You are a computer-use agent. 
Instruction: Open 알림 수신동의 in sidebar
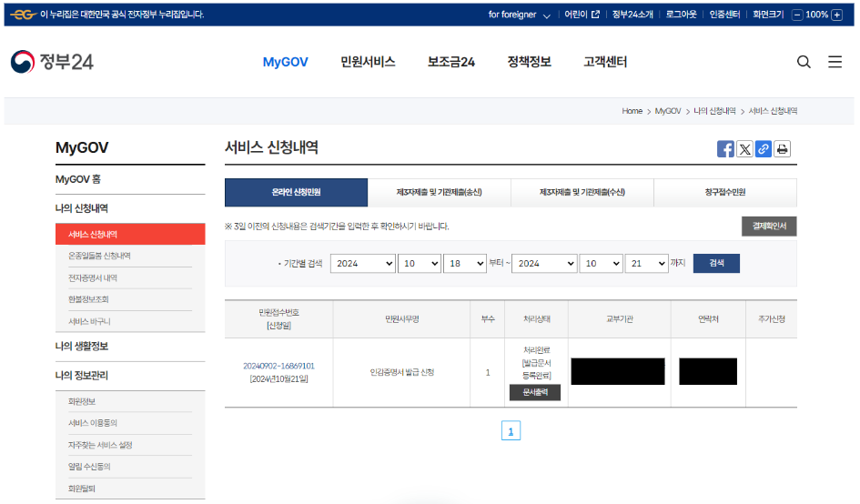(89, 467)
